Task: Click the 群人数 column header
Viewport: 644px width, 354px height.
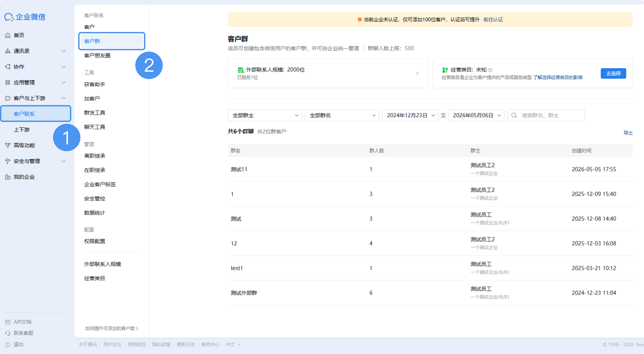Action: 377,151
